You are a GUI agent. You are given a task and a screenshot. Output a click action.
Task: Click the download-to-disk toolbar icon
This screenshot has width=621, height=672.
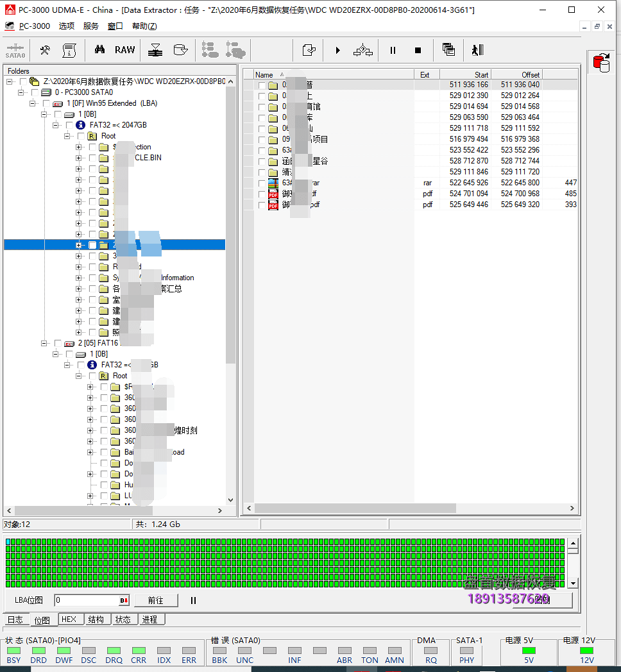[x=155, y=51]
